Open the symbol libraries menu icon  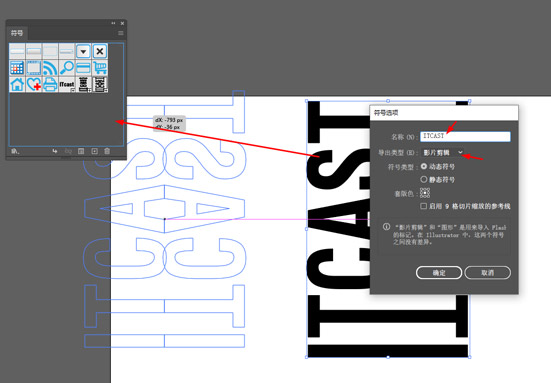[15, 151]
